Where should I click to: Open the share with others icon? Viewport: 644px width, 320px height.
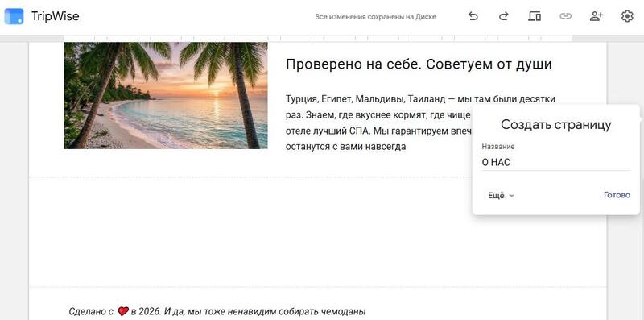tap(596, 16)
